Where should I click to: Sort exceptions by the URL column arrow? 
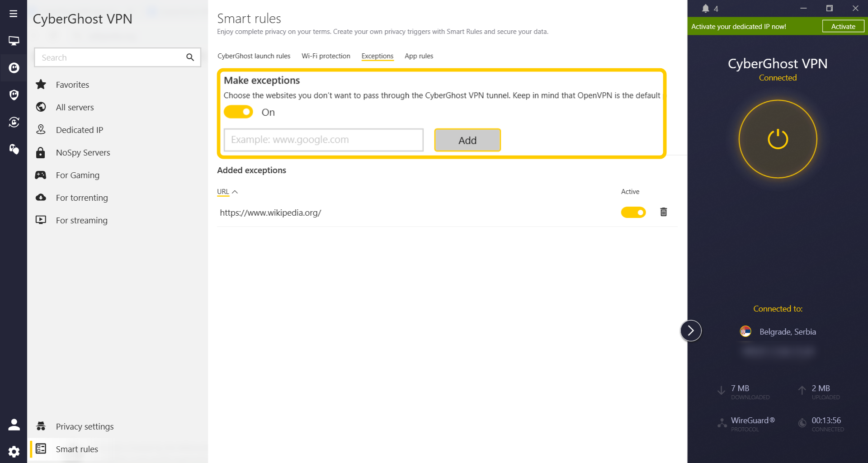coord(235,192)
